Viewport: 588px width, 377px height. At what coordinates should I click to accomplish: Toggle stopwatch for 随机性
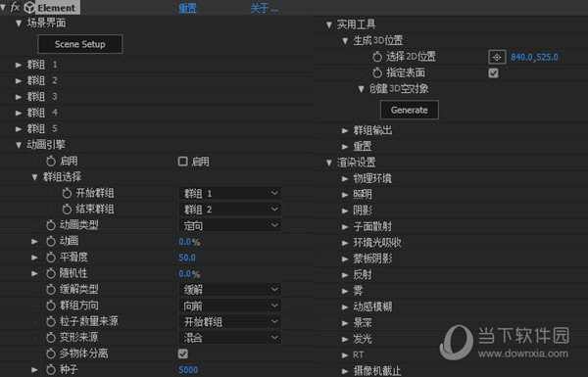(51, 273)
